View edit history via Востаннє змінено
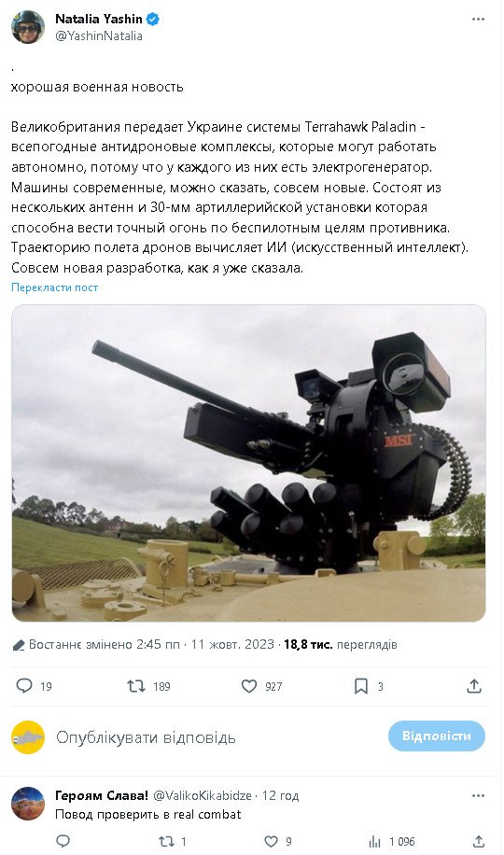 99,645
